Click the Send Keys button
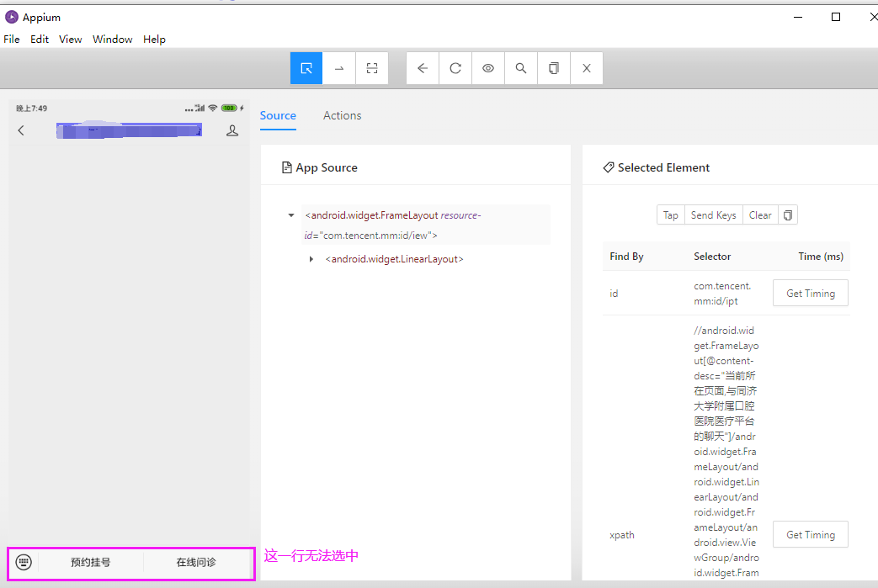The image size is (878, 588). [713, 215]
